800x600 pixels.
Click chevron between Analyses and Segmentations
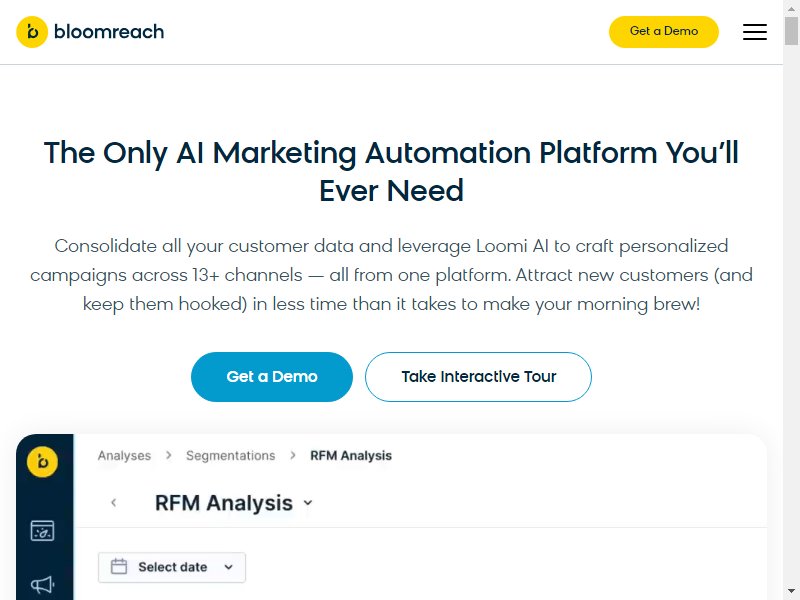pyautogui.click(x=168, y=456)
